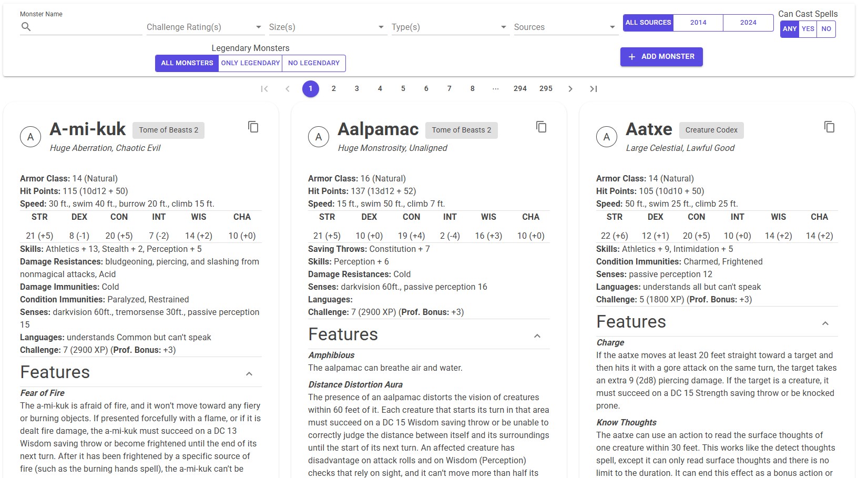Viewport: 868px width, 478px height.
Task: Select the NO LEGENDARY filter button
Action: pos(313,63)
